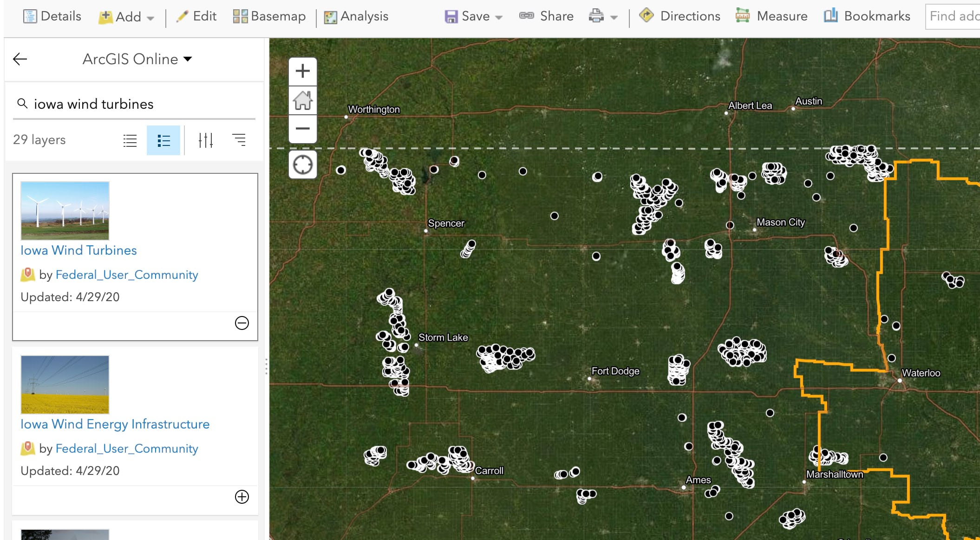This screenshot has height=540, width=980.
Task: Open the Basemap gallery
Action: pyautogui.click(x=269, y=16)
